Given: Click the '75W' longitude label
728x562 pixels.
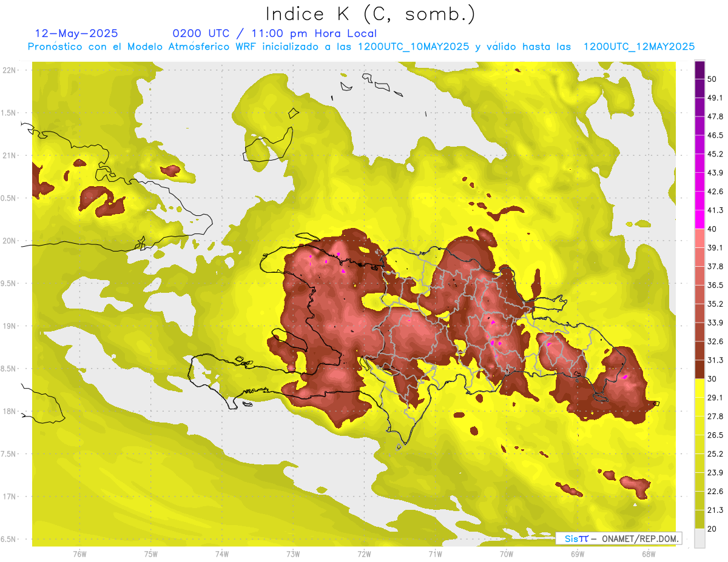Looking at the screenshot, I should (x=151, y=554).
